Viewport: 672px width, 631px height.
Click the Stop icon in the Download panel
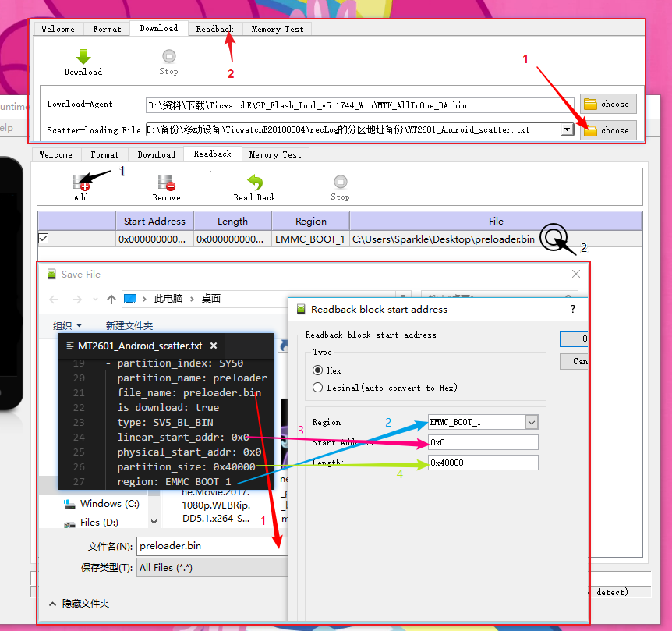169,56
